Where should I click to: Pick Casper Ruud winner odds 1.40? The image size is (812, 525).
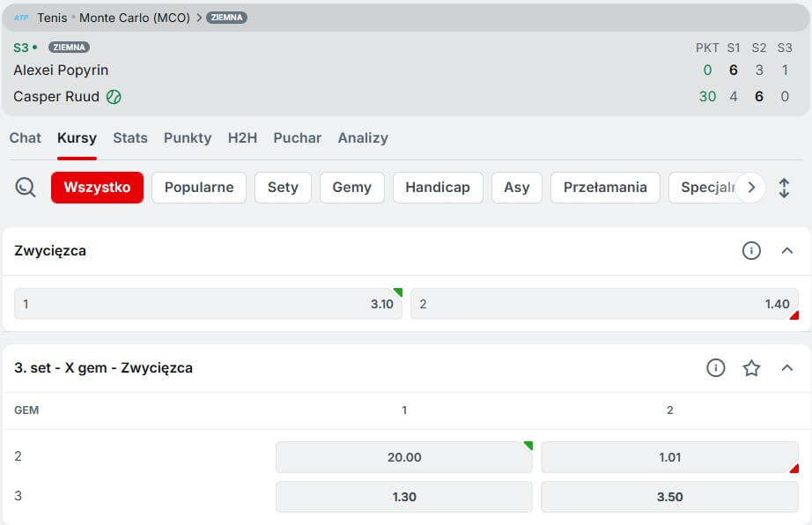tap(604, 304)
